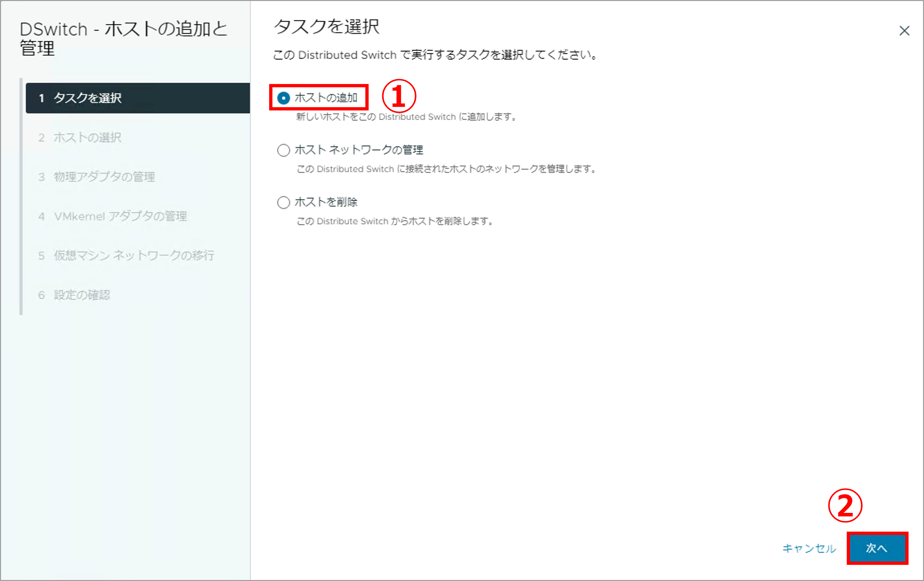Click the 次へ button
Screen dimensions: 924x581
[877, 548]
